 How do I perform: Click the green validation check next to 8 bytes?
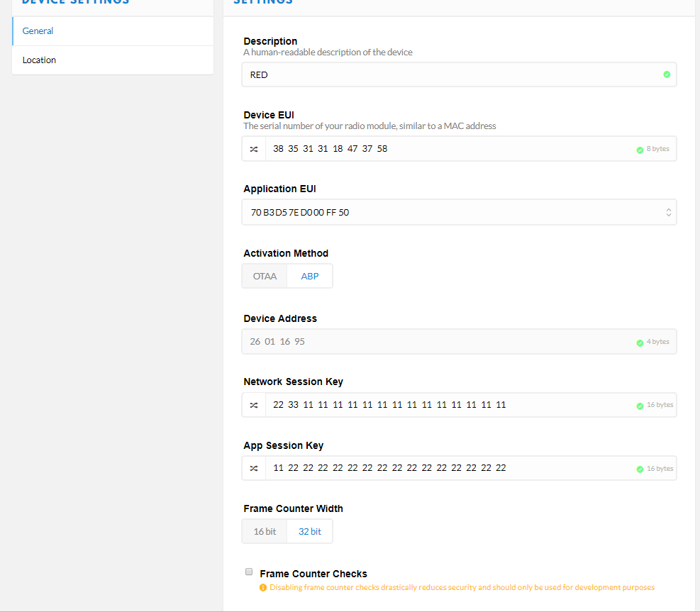pos(640,150)
